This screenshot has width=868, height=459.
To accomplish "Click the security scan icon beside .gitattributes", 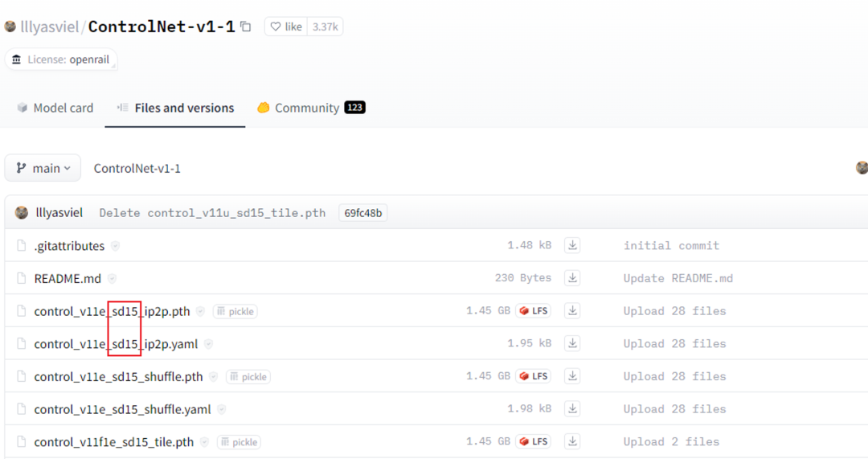I will (x=115, y=246).
